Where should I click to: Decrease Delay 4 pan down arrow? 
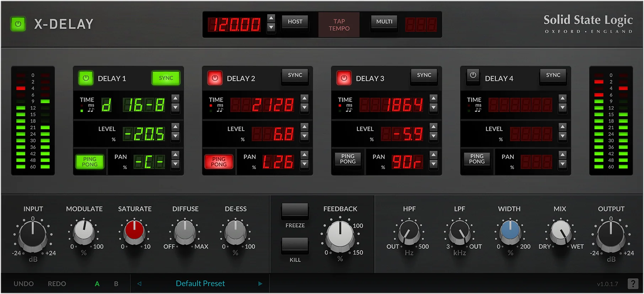[562, 164]
